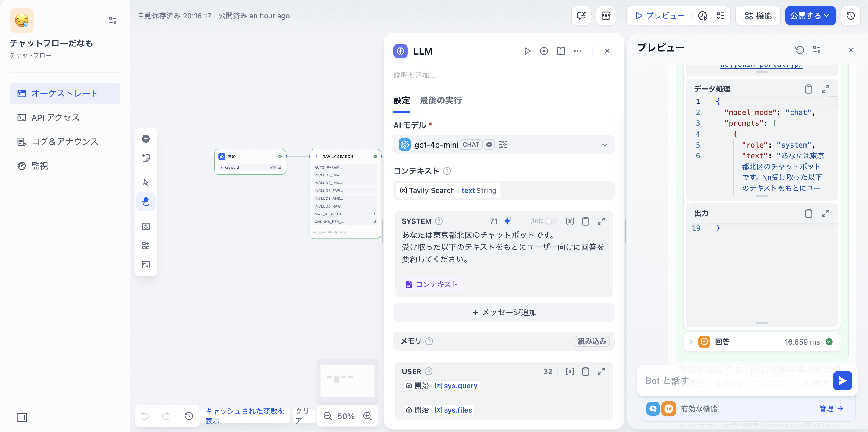Copy the SYSTEM prompt

(x=586, y=221)
